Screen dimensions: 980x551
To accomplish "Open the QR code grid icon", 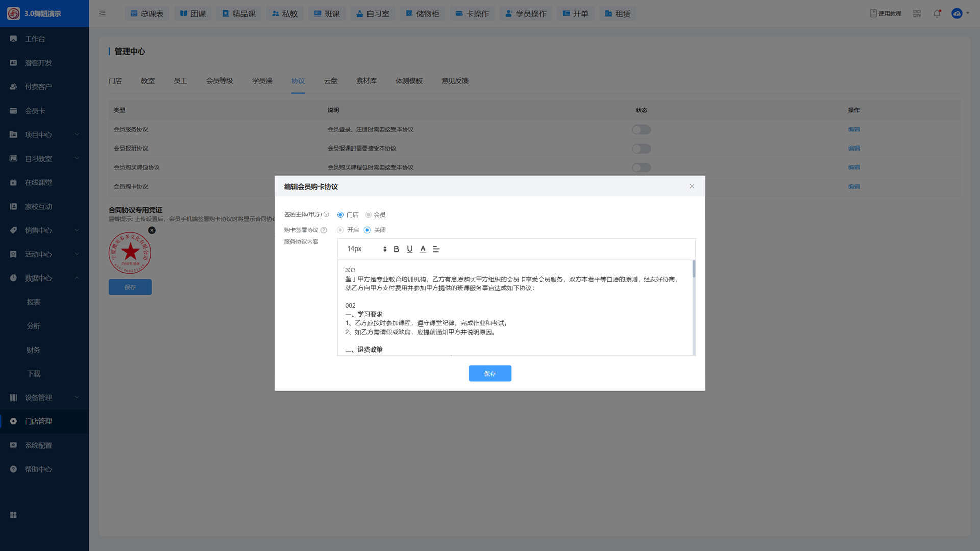I will [x=917, y=14].
